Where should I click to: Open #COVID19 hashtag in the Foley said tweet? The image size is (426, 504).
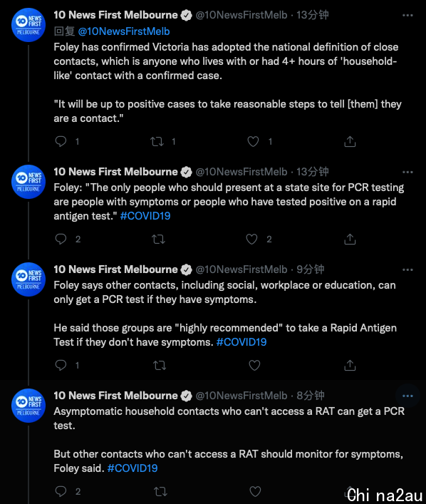tap(133, 468)
